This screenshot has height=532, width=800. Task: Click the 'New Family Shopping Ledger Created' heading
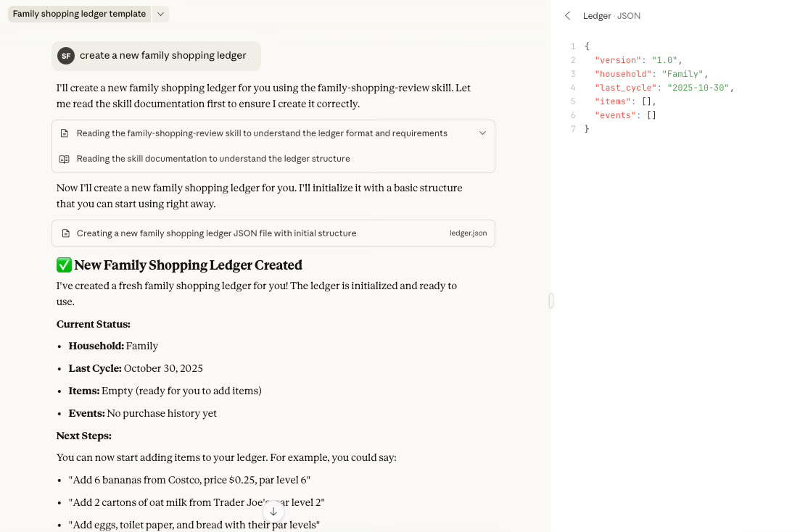pos(188,265)
